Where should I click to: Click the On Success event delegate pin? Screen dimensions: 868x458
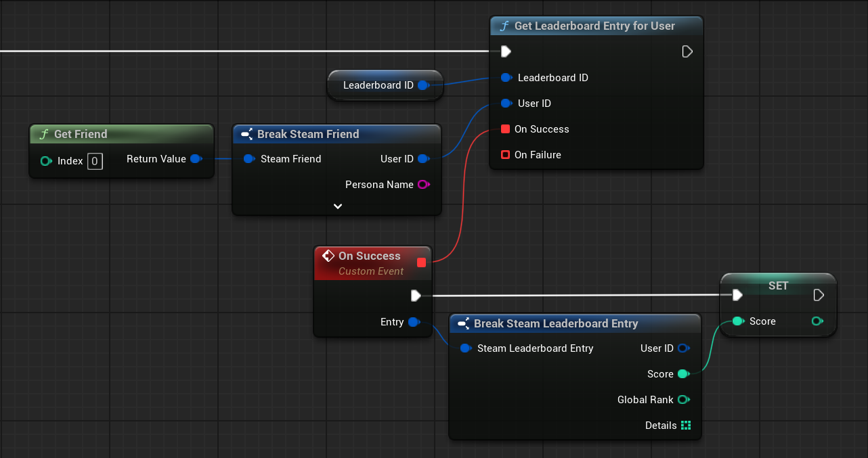tap(422, 262)
